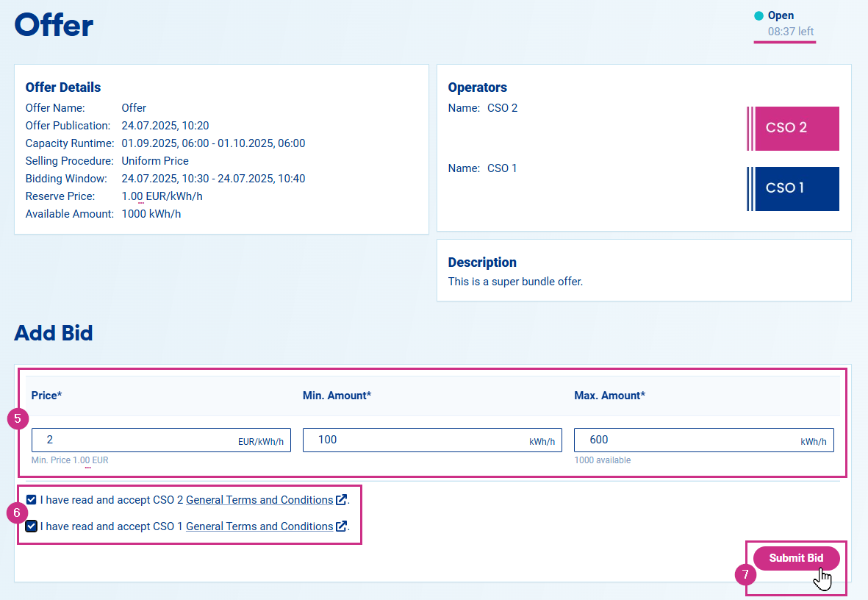Click the Price column header
The image size is (868, 600).
click(46, 396)
